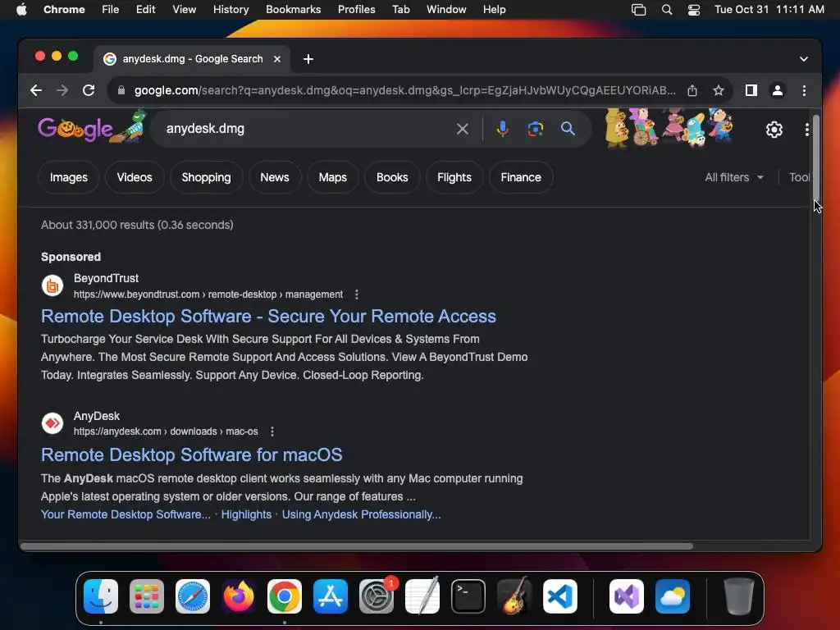The image size is (840, 630).
Task: Start voice search with the microphone icon
Action: [x=503, y=129]
